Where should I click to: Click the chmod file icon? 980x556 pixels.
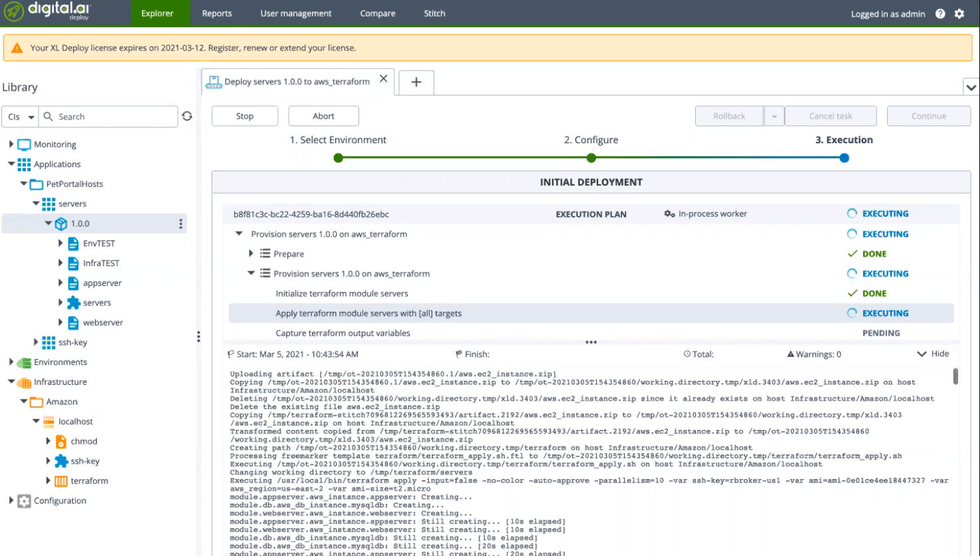(x=60, y=441)
